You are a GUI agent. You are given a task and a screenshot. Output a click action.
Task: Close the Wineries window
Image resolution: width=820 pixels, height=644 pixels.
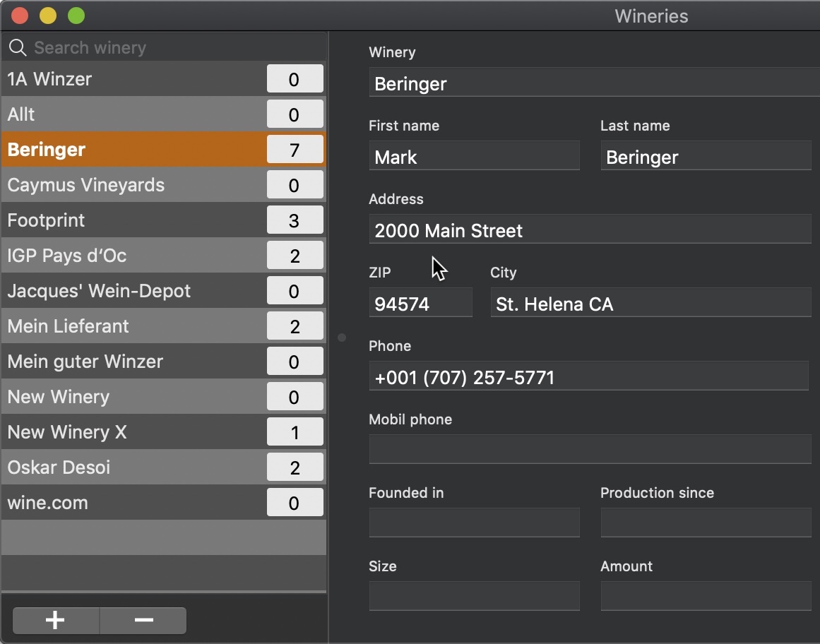[x=20, y=16]
